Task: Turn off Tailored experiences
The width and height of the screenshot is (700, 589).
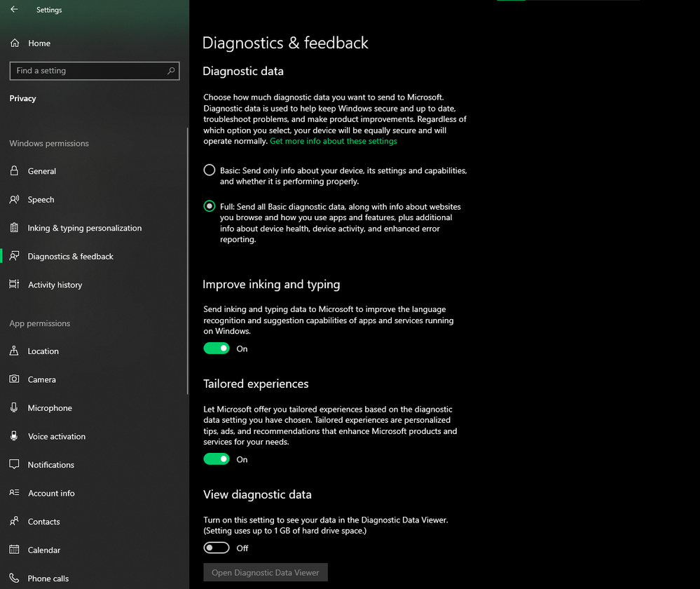Action: (217, 459)
